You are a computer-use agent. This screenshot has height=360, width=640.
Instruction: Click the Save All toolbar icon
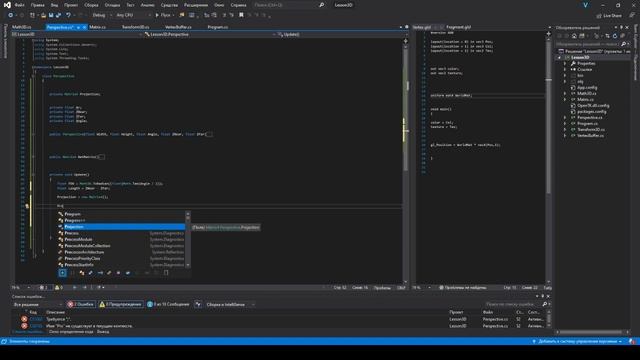click(x=58, y=15)
